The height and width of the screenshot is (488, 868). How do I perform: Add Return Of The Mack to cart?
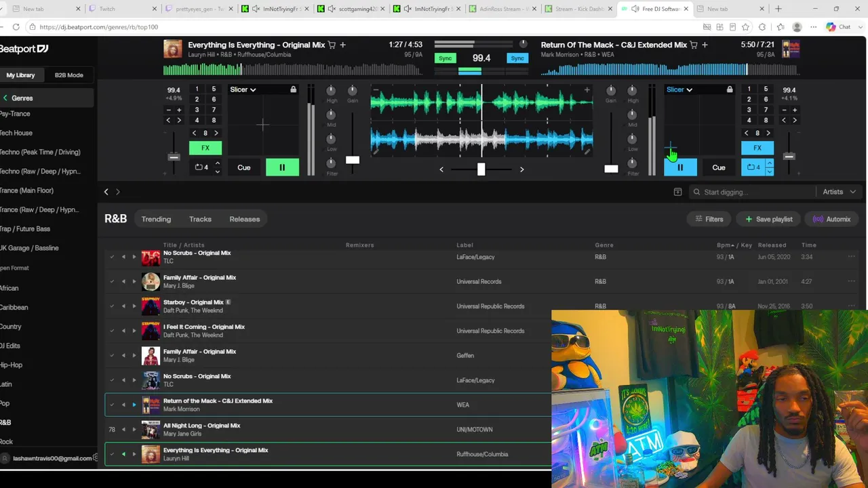(694, 45)
